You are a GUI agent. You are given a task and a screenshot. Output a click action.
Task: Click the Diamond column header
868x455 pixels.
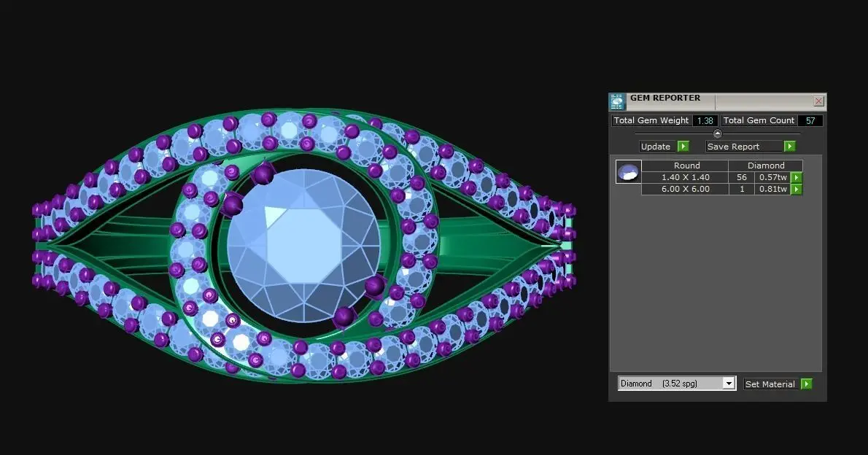766,166
